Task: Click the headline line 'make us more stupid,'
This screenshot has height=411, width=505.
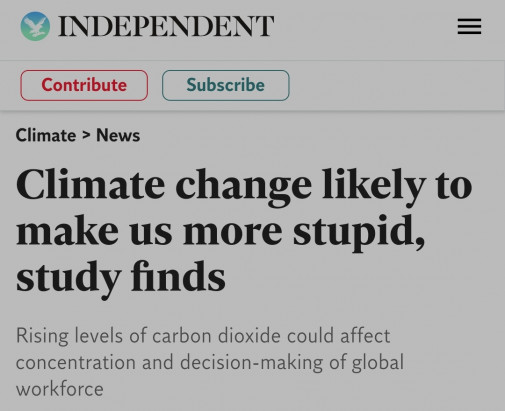Action: click(x=220, y=232)
